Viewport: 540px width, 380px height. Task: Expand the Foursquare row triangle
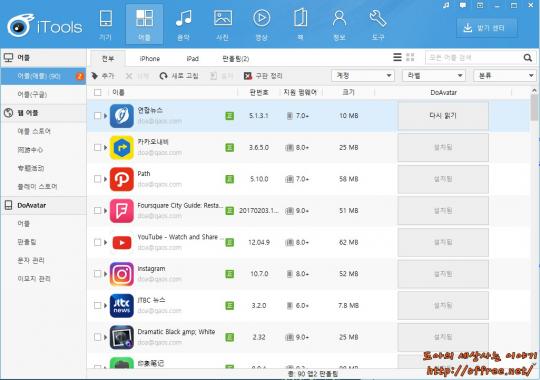pyautogui.click(x=106, y=210)
